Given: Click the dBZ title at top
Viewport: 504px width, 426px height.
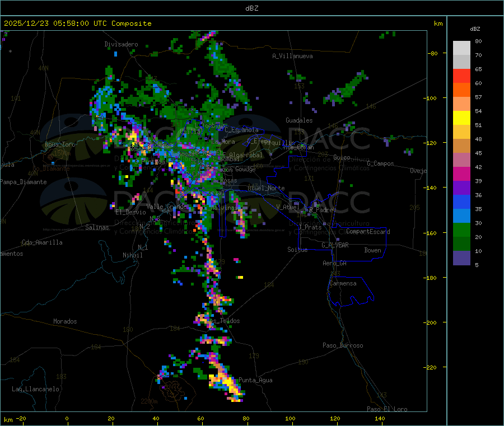Looking at the screenshot, I should click(251, 8).
